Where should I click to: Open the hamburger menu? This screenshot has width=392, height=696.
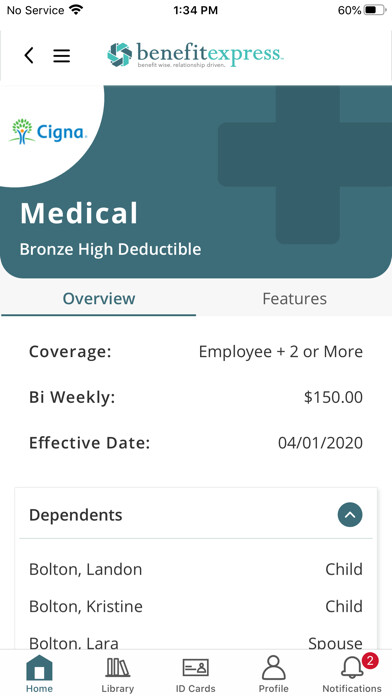click(x=62, y=55)
